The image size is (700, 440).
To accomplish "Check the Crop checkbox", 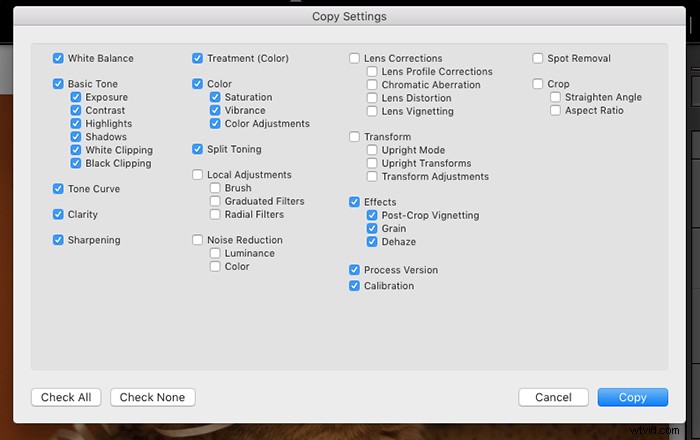I will point(538,85).
